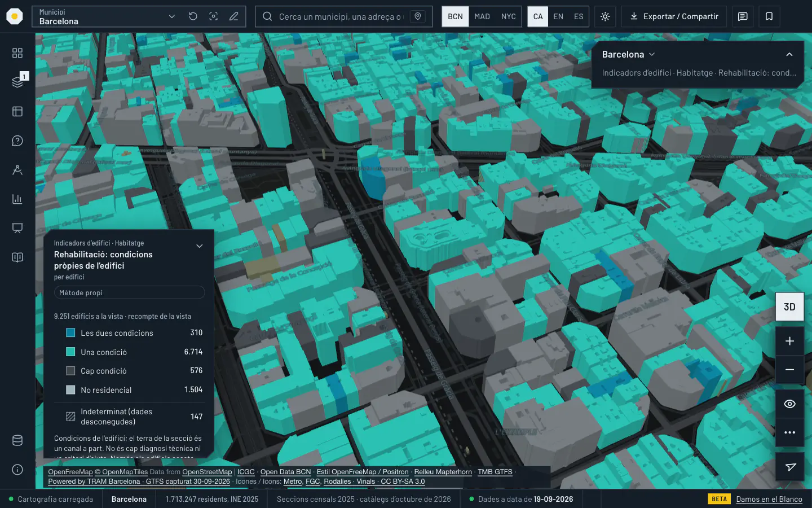The image size is (812, 508).
Task: Click the focus frame icon beside Barcelona
Action: pos(213,16)
